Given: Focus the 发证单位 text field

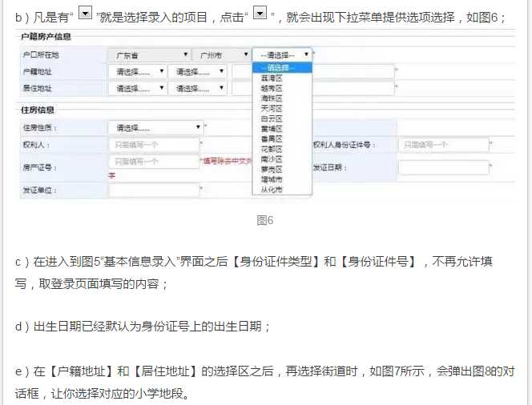Looking at the screenshot, I should [x=154, y=190].
